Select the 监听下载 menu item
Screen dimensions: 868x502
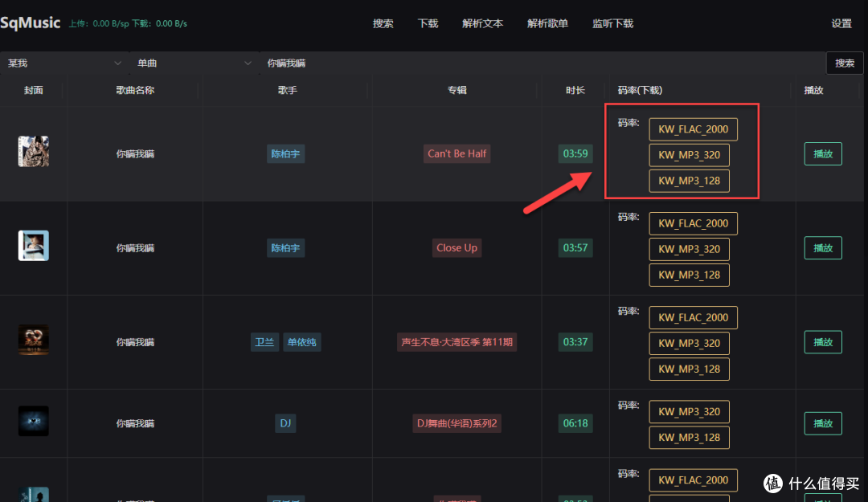pos(612,23)
